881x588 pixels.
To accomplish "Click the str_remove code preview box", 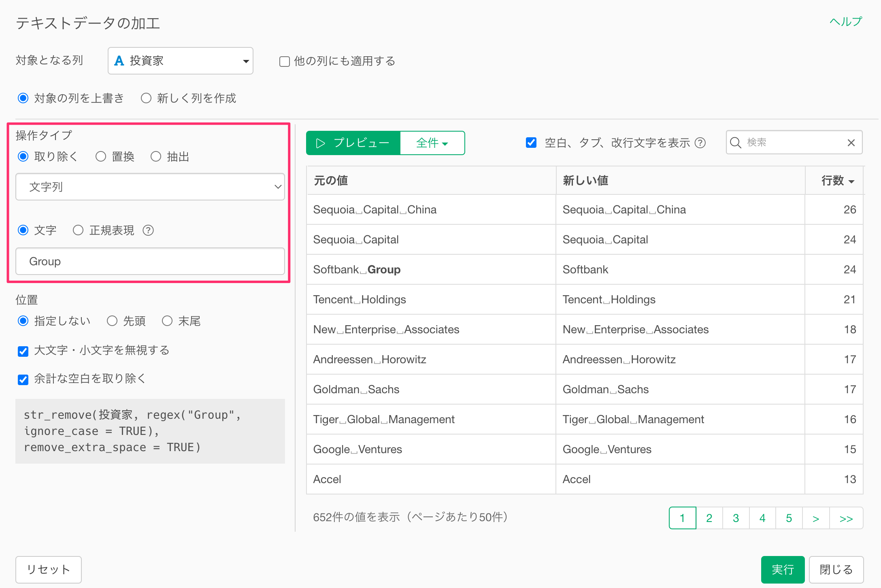I will [150, 431].
